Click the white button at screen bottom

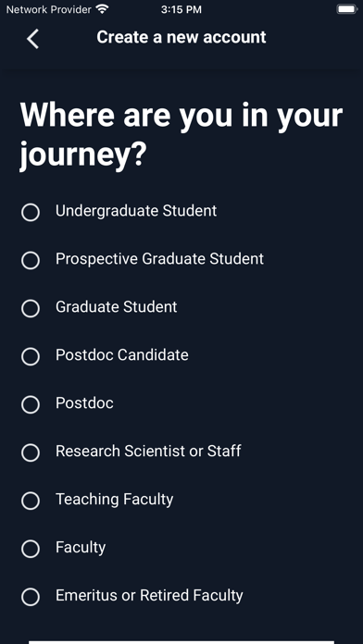click(181, 642)
